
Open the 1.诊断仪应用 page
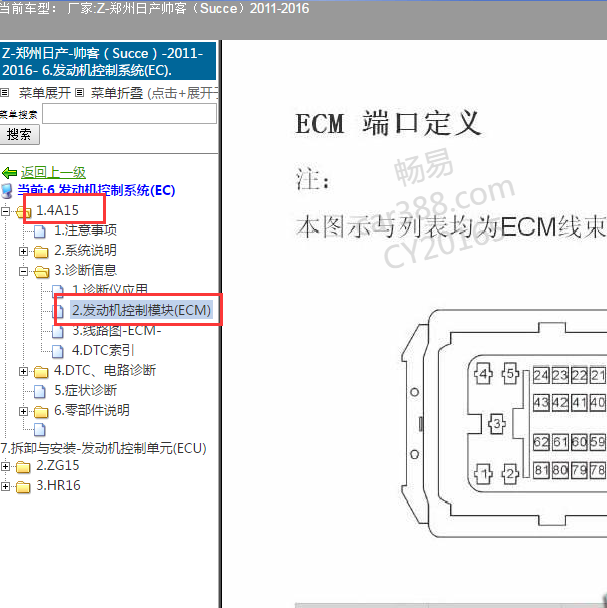[x=110, y=289]
